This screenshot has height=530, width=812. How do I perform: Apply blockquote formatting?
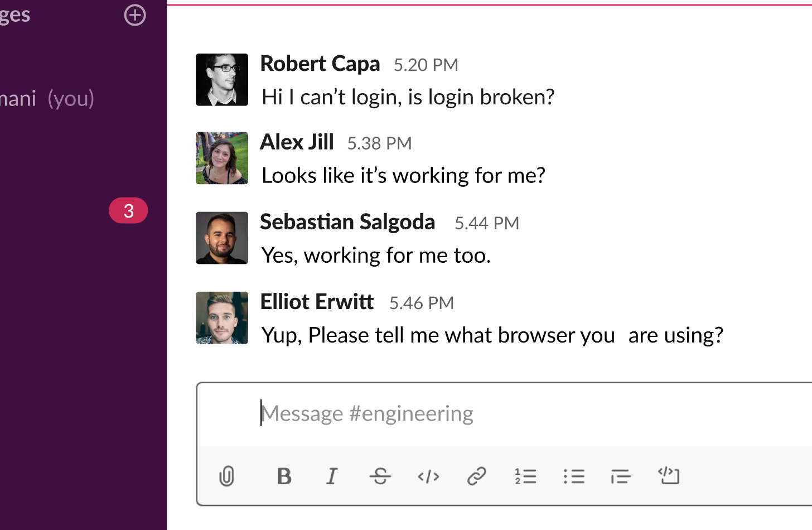tap(621, 476)
